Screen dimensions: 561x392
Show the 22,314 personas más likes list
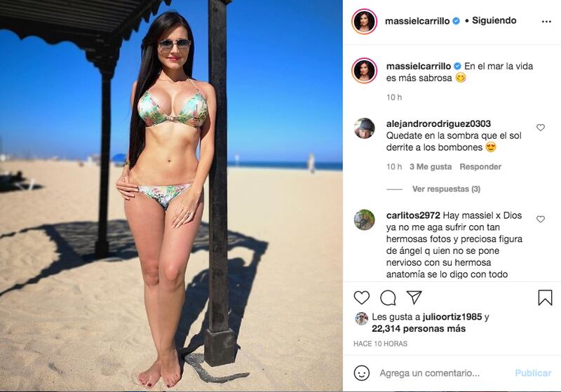coord(419,329)
